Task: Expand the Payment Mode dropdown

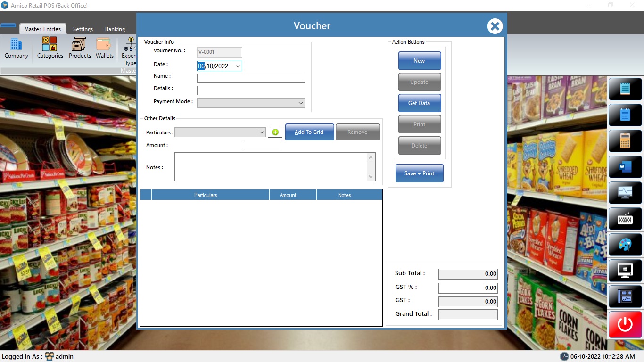Action: (300, 103)
